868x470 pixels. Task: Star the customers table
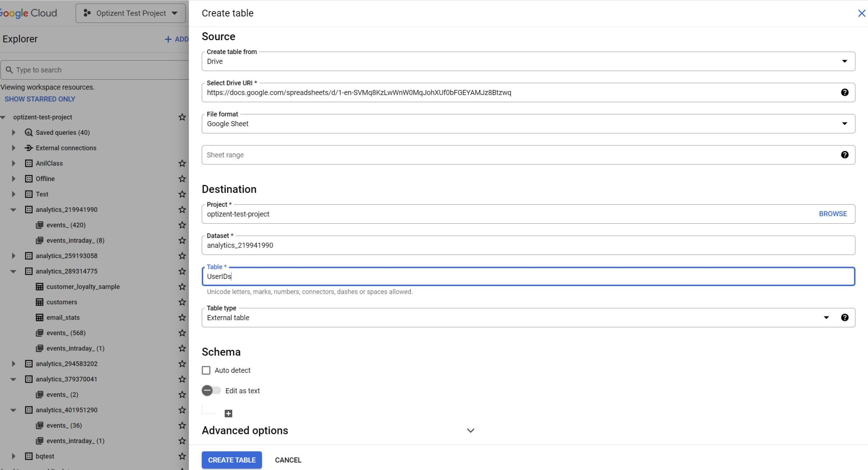click(x=182, y=302)
